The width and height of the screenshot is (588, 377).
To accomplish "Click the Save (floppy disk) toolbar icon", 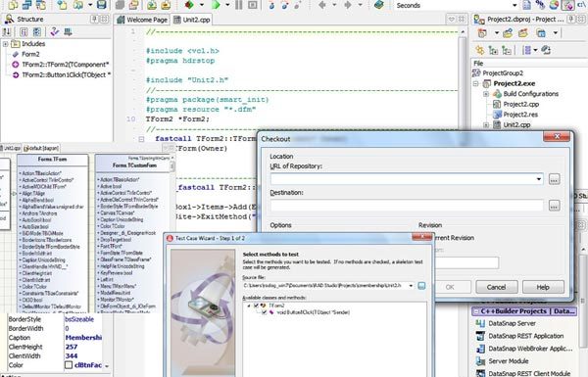I will (101, 5).
